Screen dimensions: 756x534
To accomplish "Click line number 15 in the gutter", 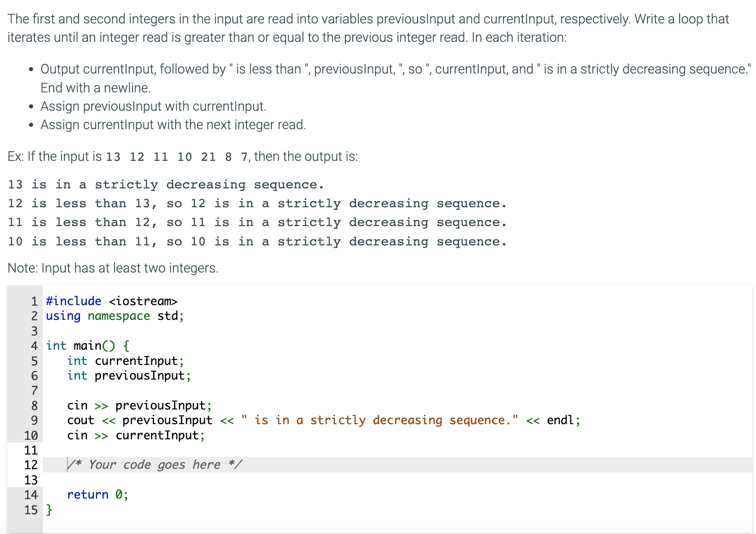I will (x=31, y=510).
